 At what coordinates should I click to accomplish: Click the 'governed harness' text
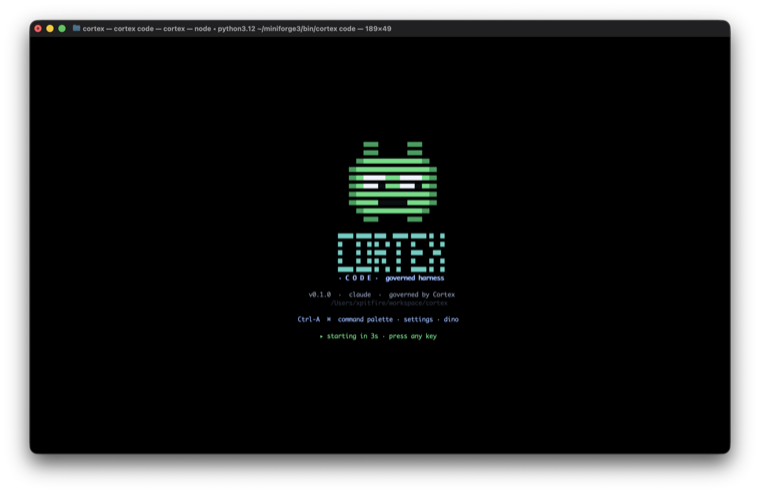[415, 278]
